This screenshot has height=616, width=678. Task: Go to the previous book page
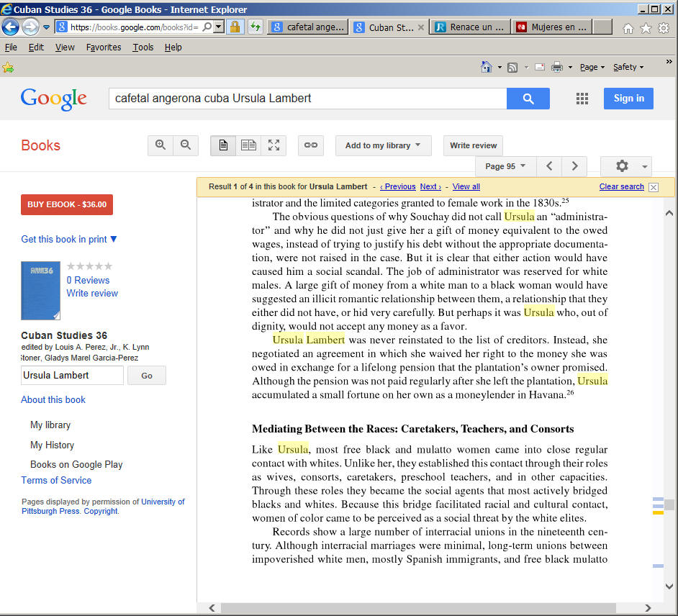point(549,166)
